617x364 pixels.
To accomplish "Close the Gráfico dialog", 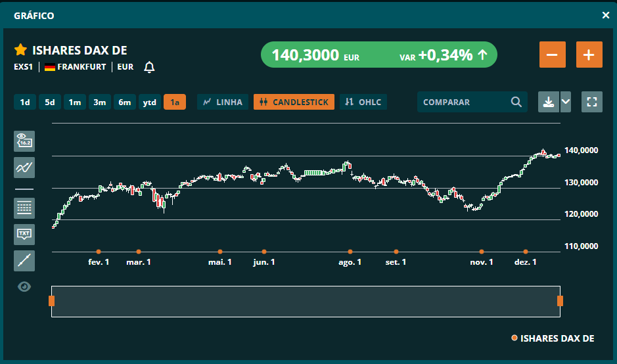I will click(x=606, y=15).
